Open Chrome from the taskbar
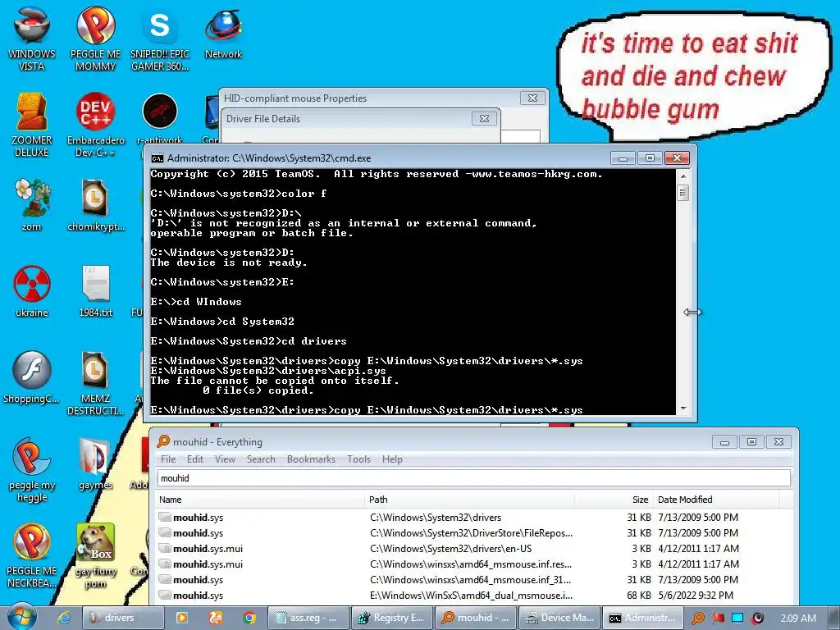 pyautogui.click(x=249, y=618)
